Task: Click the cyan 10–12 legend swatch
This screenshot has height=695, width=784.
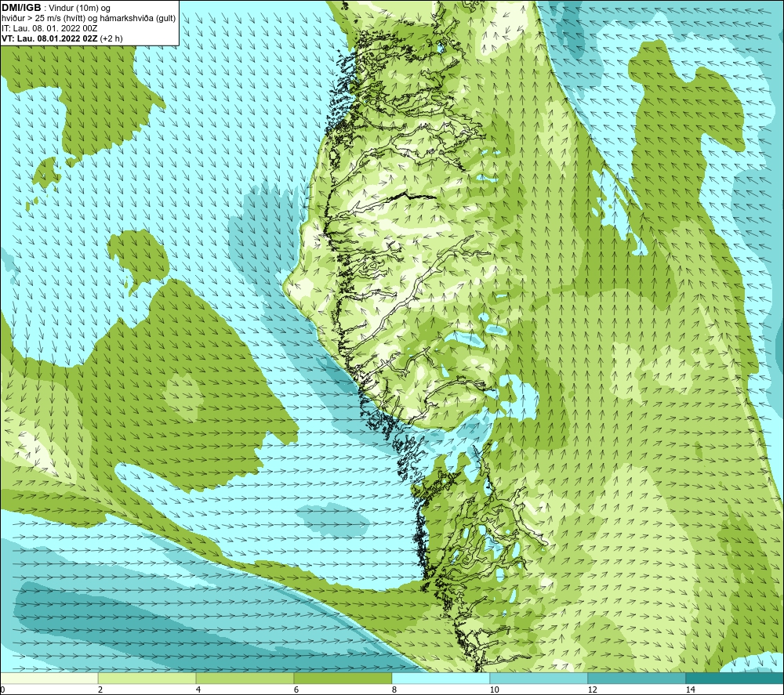Action: point(539,678)
